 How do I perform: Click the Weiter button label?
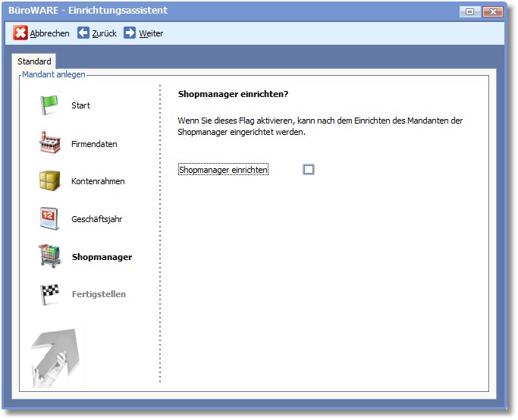pyautogui.click(x=151, y=33)
